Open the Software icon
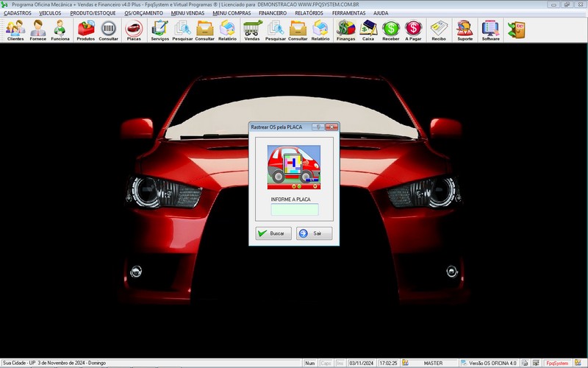The image size is (588, 368). (491, 30)
